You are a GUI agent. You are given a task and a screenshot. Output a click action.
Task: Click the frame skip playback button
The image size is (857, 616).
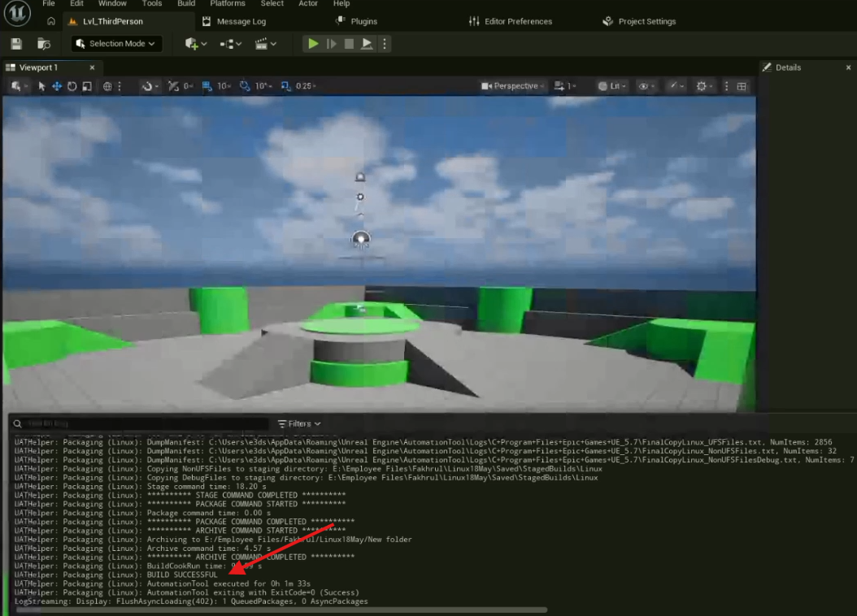(331, 44)
